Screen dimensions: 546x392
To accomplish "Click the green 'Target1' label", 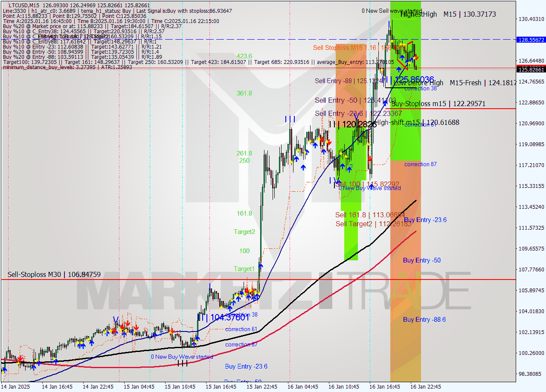I will pyautogui.click(x=244, y=269).
